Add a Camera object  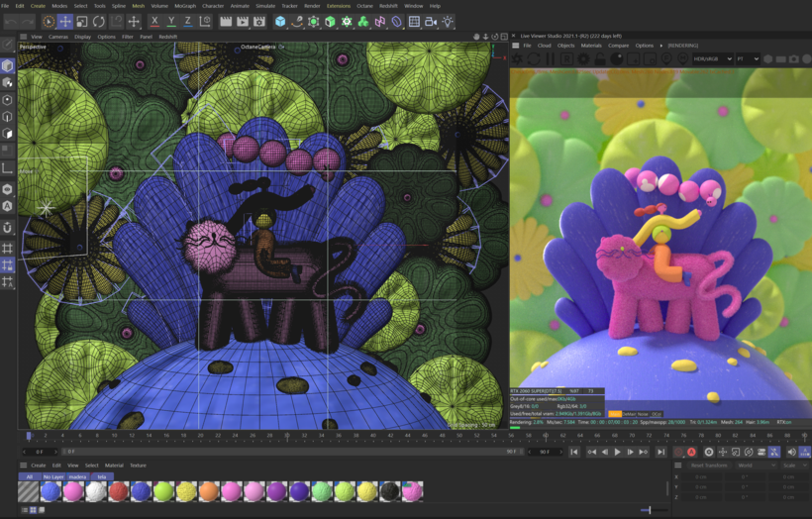[431, 22]
